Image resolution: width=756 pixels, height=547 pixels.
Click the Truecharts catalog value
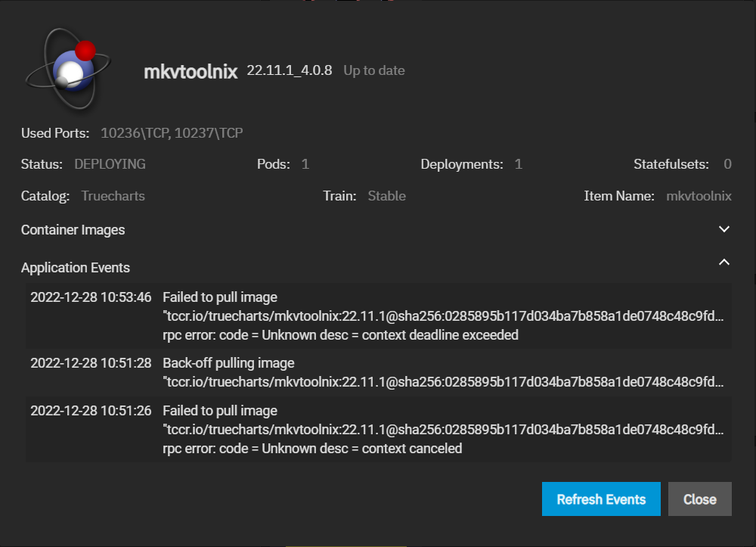(x=113, y=196)
